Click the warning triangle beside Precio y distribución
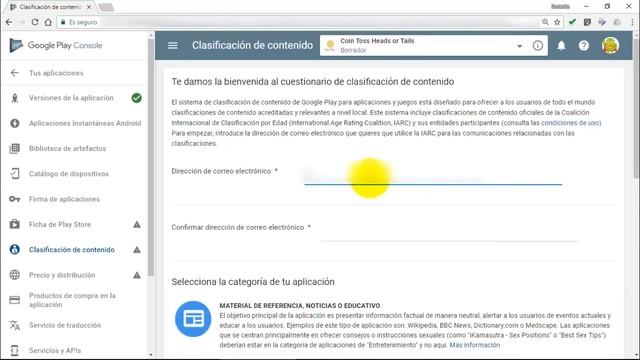This screenshot has height=360, width=640. pyautogui.click(x=137, y=275)
